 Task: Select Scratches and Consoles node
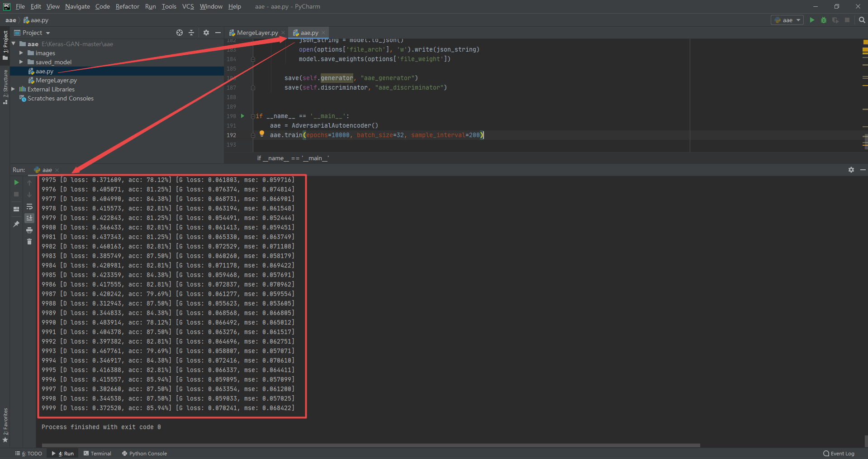tap(57, 98)
